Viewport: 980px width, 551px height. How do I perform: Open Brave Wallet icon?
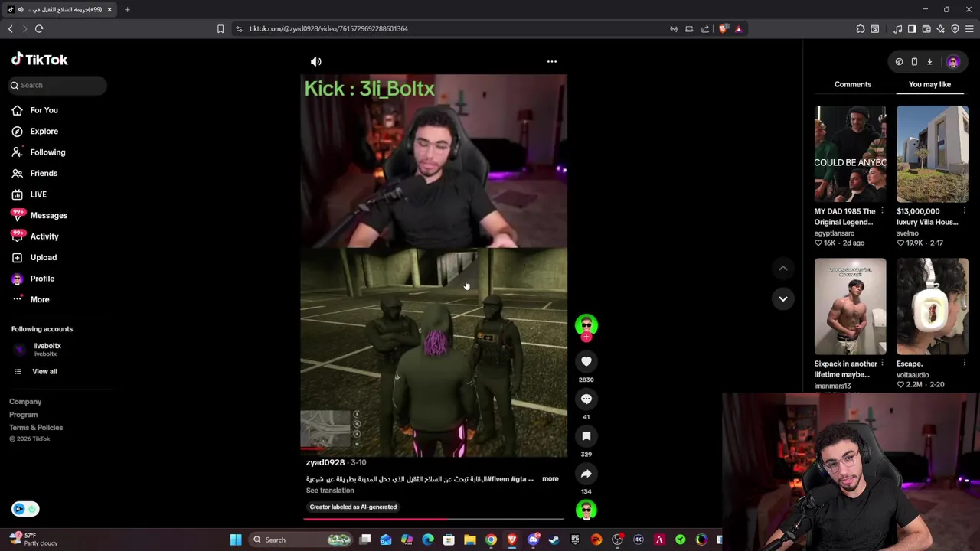coord(926,28)
